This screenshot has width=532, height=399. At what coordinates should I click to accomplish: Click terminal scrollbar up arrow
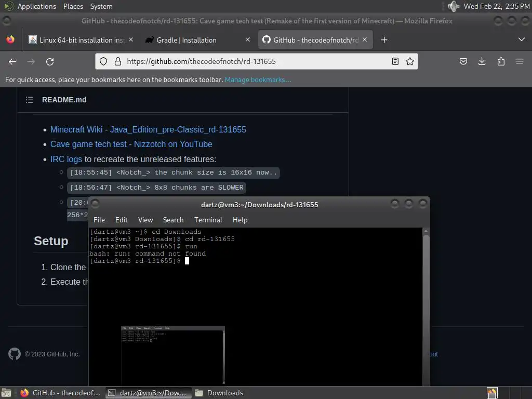[x=426, y=231]
